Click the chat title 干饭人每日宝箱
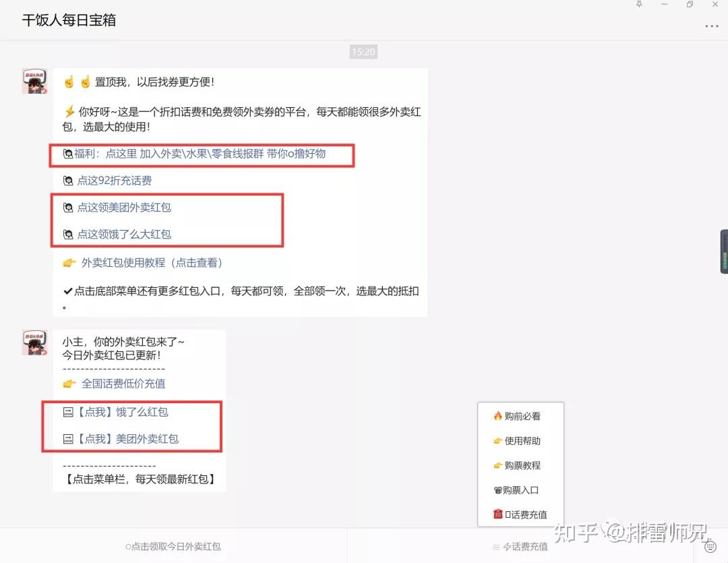728x563 pixels. click(69, 20)
